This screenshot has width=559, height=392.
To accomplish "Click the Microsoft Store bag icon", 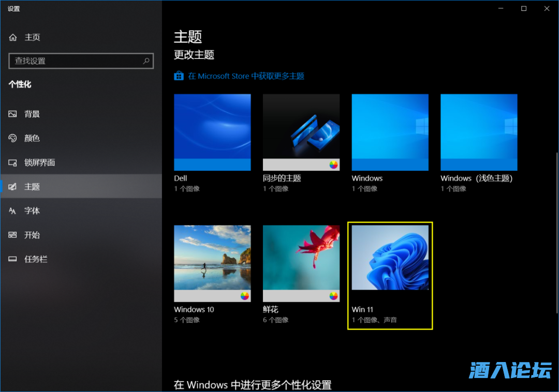I will 179,76.
